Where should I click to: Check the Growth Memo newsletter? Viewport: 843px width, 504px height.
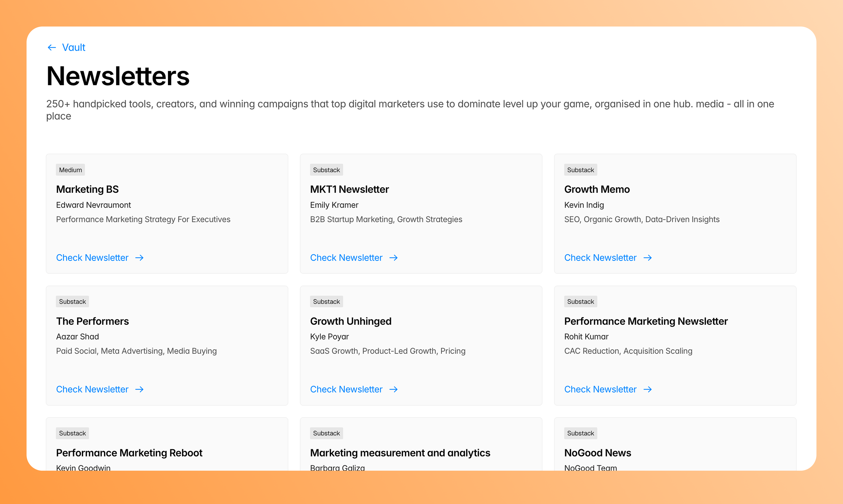(600, 258)
